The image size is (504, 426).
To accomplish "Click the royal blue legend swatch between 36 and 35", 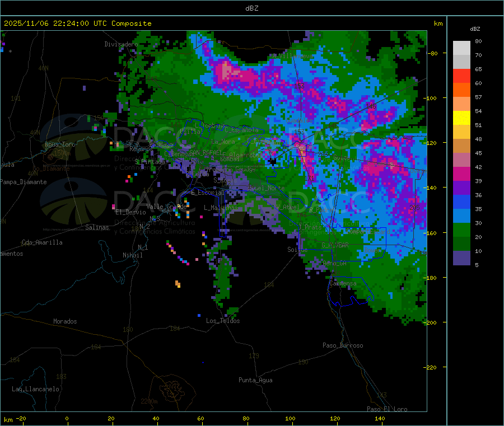I will click(x=461, y=202).
